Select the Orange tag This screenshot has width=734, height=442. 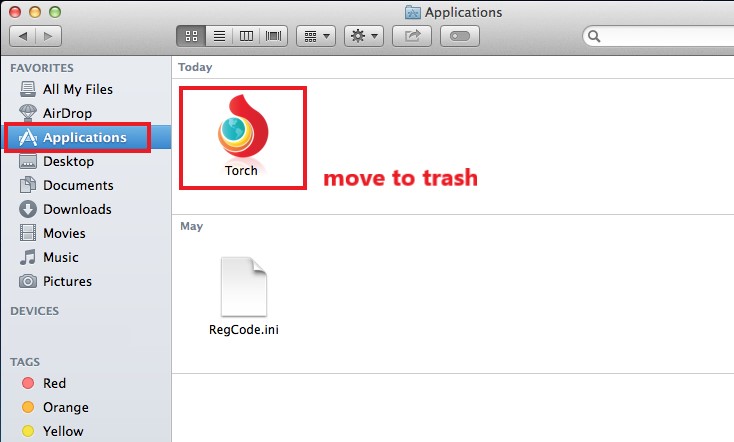pos(55,407)
